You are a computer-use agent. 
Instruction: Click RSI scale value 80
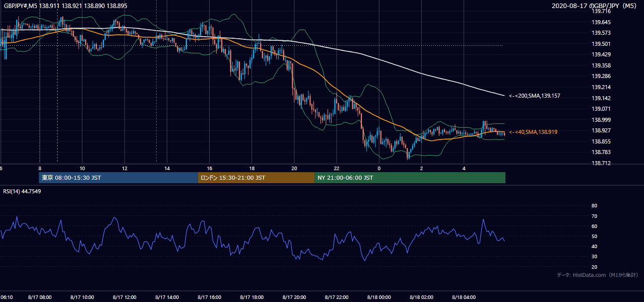(594, 206)
